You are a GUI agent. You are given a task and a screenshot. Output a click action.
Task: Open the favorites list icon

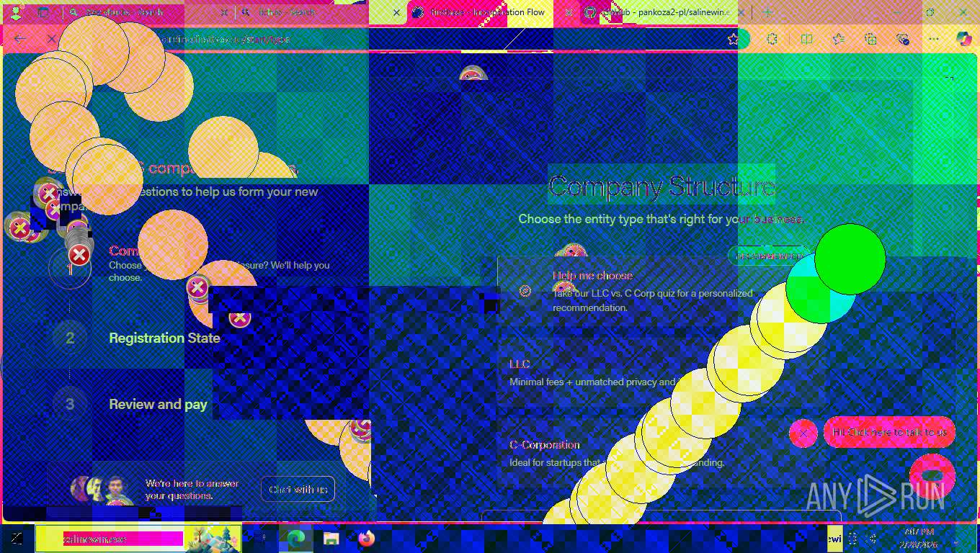[838, 39]
